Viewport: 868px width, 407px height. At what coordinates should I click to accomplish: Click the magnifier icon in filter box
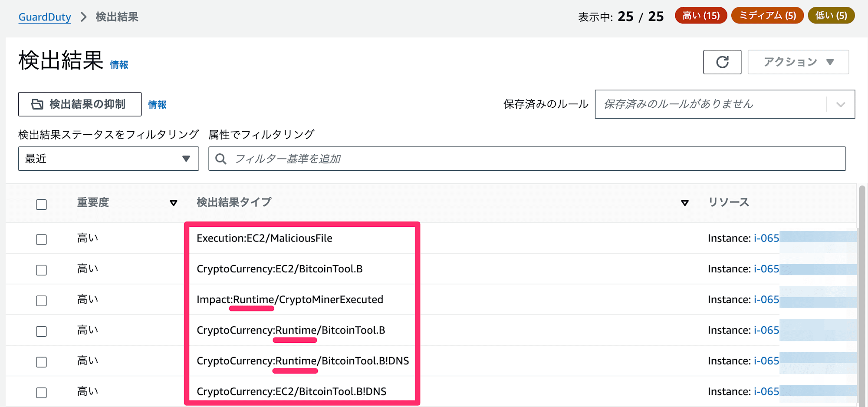coord(220,159)
